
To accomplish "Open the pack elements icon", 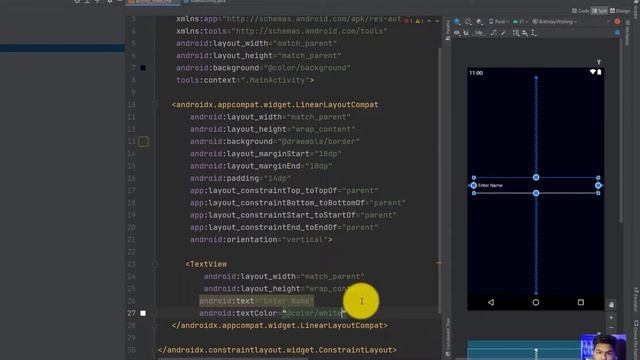I will tap(516, 33).
